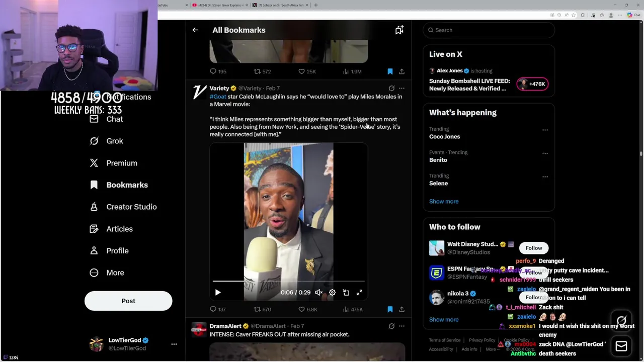This screenshot has width=644, height=362.
Task: Open ESPN Fantasy avatar
Action: 437,273
